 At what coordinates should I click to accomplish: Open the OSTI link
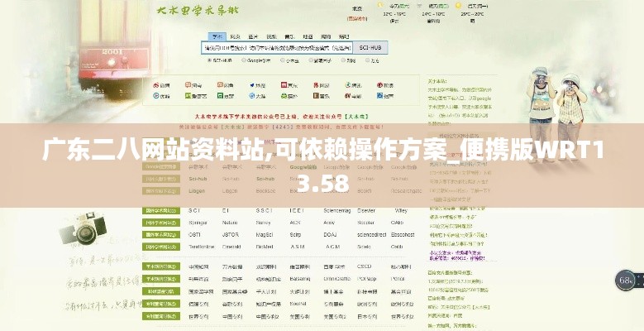(194, 235)
